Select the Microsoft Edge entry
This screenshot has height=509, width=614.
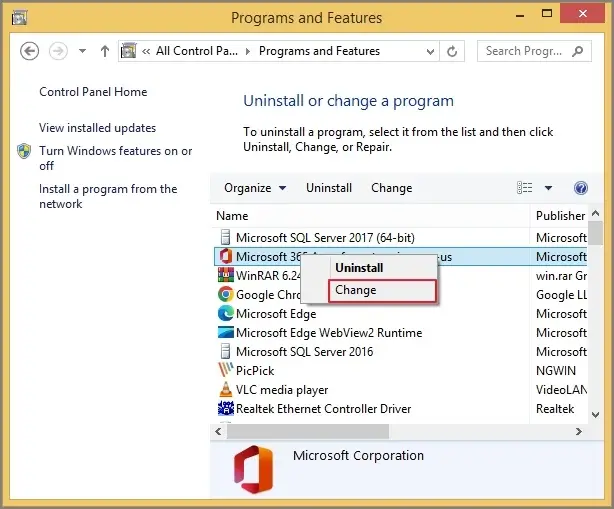[x=276, y=314]
